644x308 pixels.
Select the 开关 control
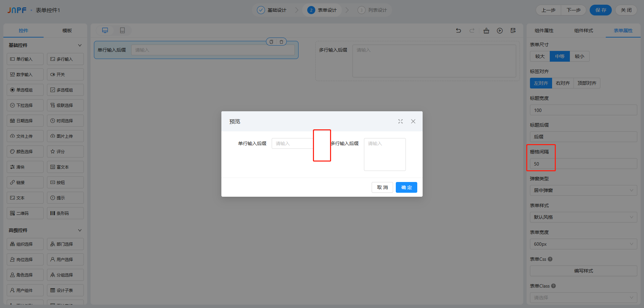coord(65,74)
